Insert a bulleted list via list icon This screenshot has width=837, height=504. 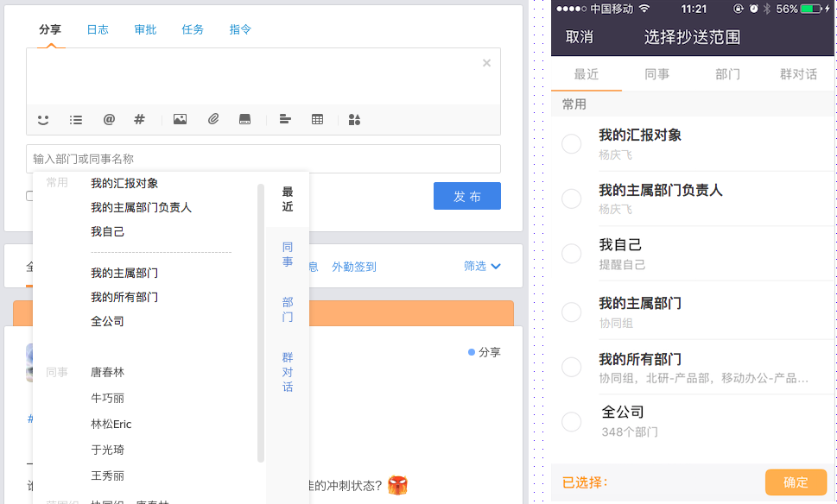[76, 119]
